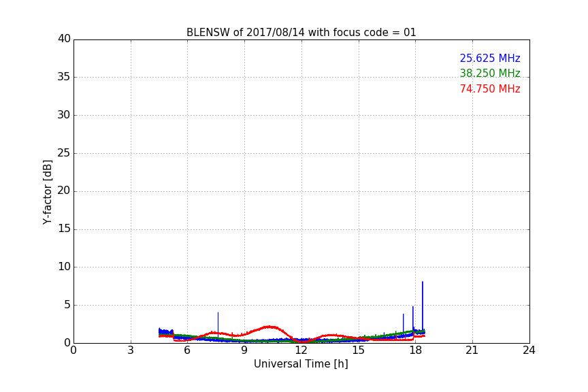
Task: Click the blue spike between 6 and 9 h
Action: coord(218,325)
